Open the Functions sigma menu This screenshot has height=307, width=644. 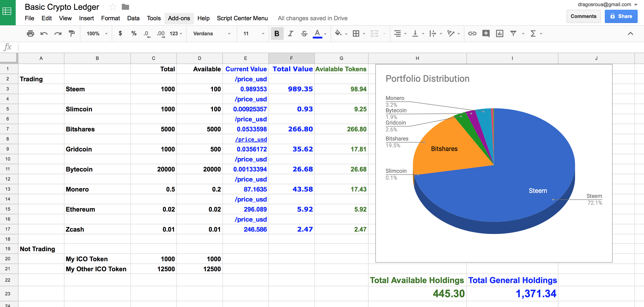(x=533, y=33)
